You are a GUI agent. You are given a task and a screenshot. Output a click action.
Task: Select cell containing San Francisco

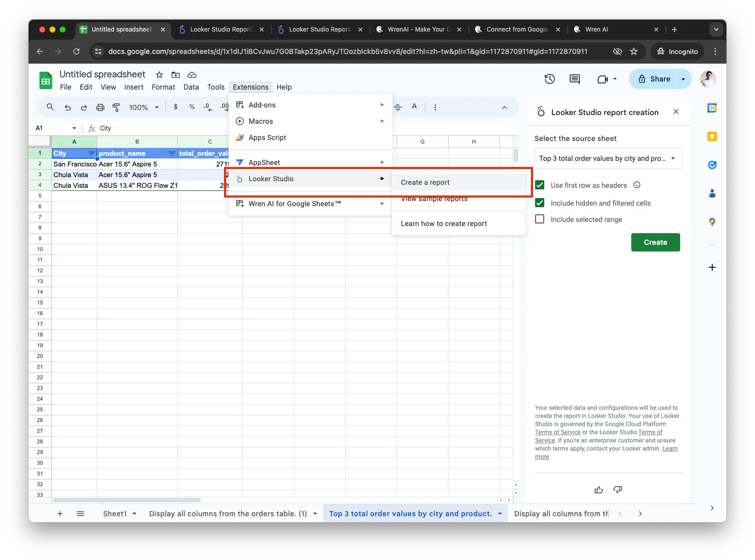pos(74,164)
